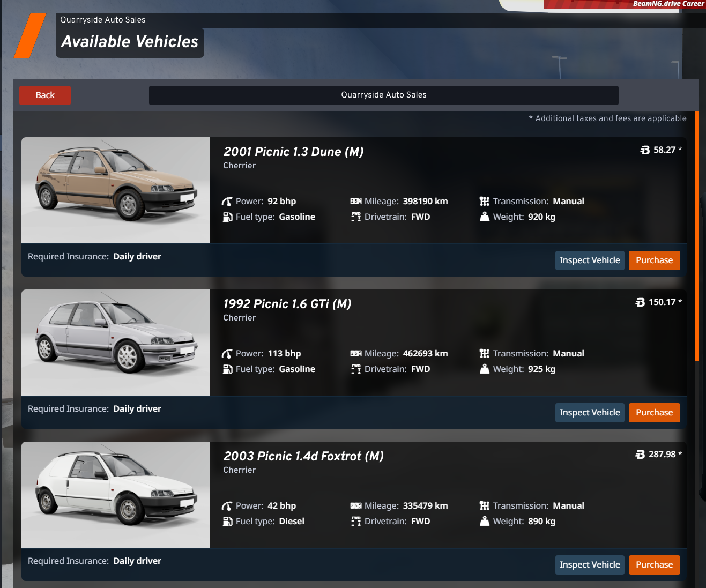The height and width of the screenshot is (588, 706).
Task: Click the odometer icon beside 335479 km
Action: pyautogui.click(x=356, y=506)
